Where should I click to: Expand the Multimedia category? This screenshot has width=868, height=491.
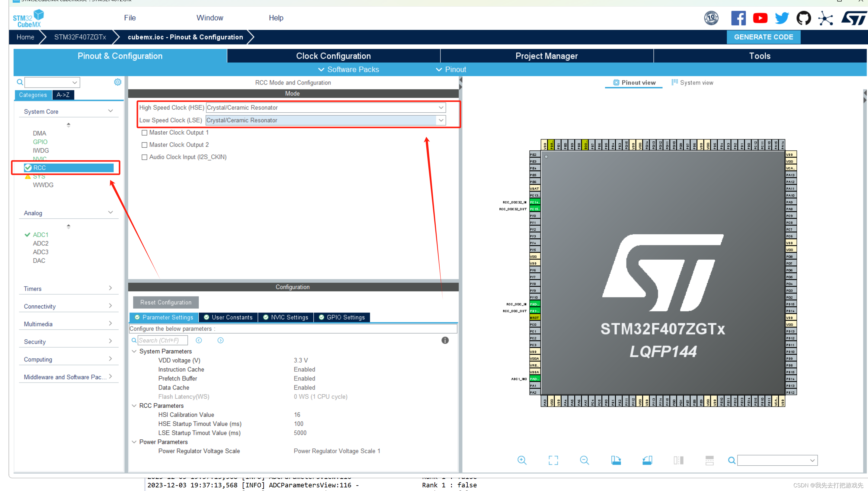pyautogui.click(x=110, y=323)
